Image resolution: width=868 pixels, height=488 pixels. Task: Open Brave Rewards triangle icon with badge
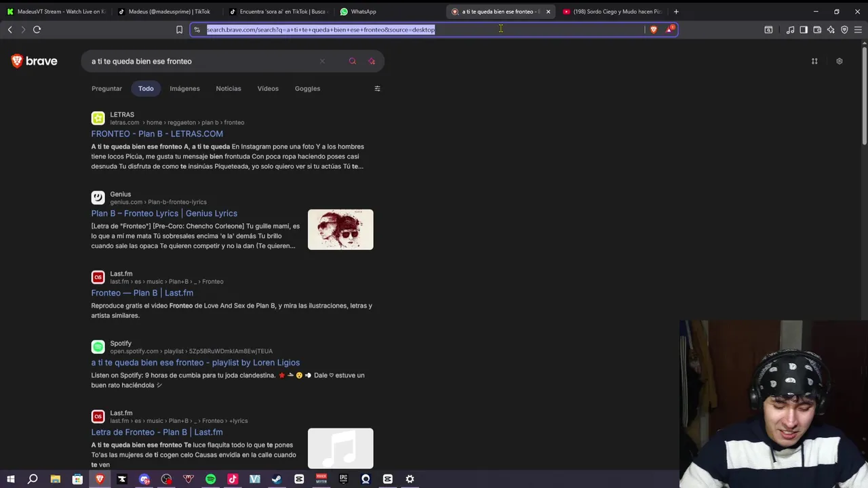coord(670,29)
